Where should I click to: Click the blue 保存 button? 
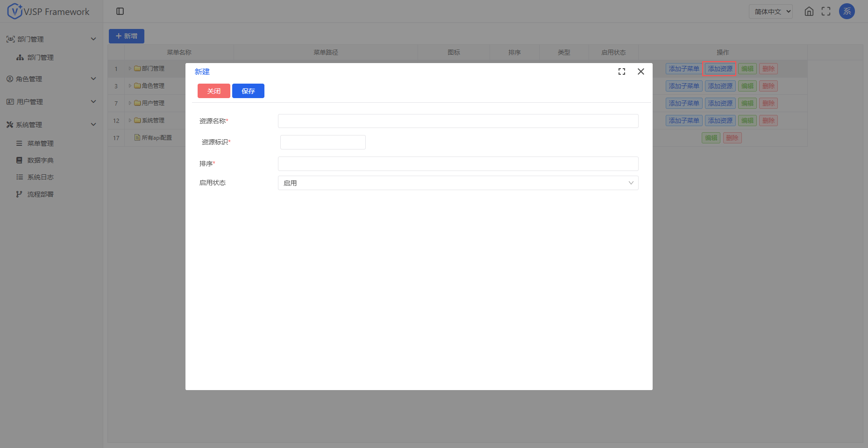248,91
